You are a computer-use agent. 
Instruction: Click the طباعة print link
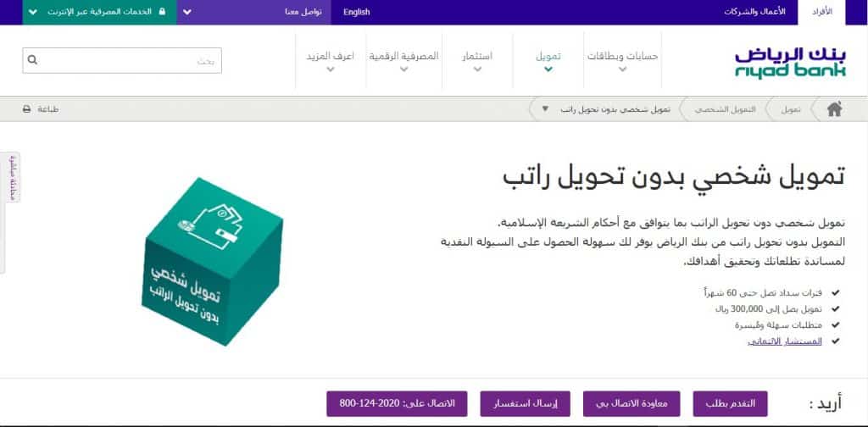pos(48,109)
